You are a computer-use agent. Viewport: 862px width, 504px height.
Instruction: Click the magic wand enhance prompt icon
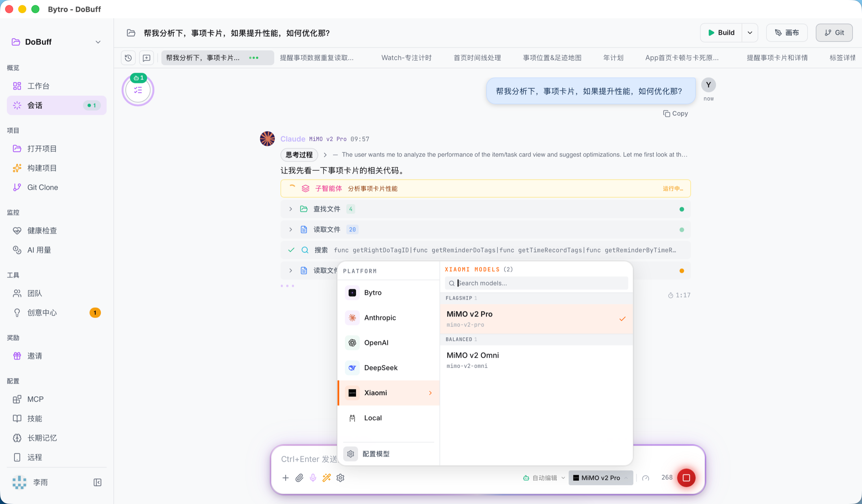(327, 478)
